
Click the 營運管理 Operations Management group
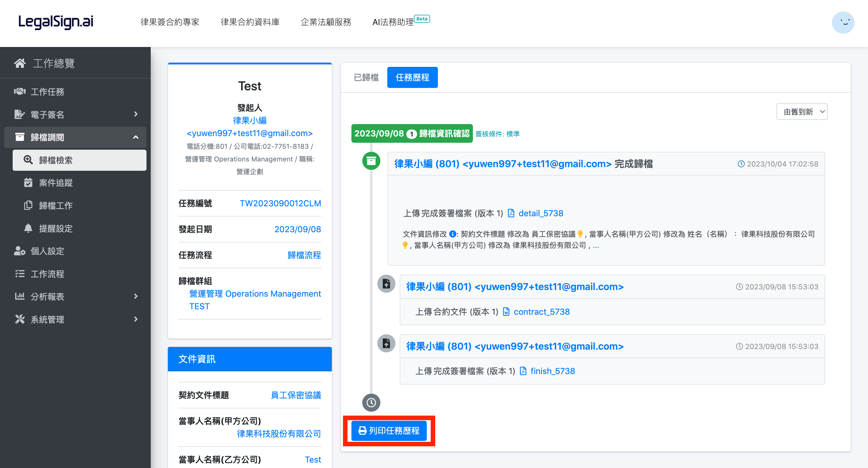point(255,294)
